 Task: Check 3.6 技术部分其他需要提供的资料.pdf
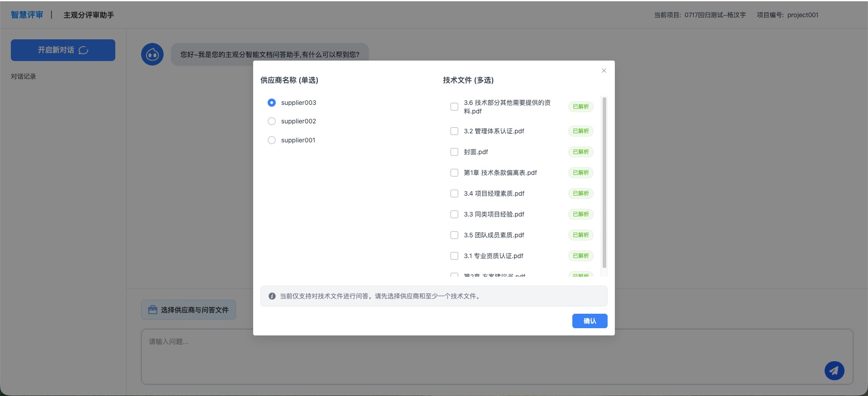coord(454,107)
